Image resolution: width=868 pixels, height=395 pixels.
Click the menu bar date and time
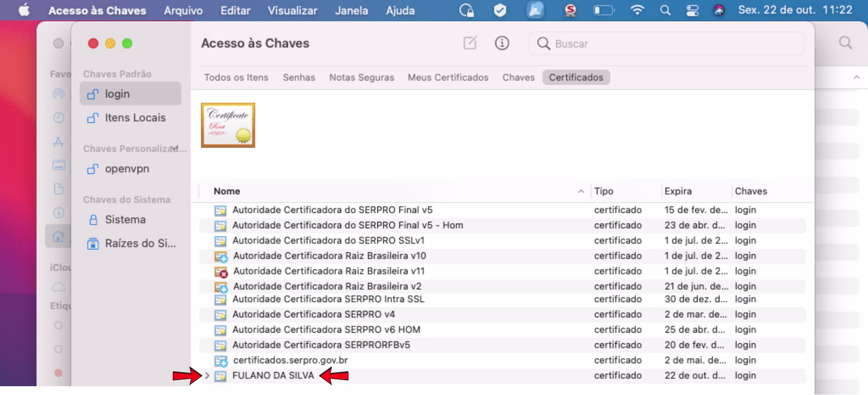tap(795, 10)
